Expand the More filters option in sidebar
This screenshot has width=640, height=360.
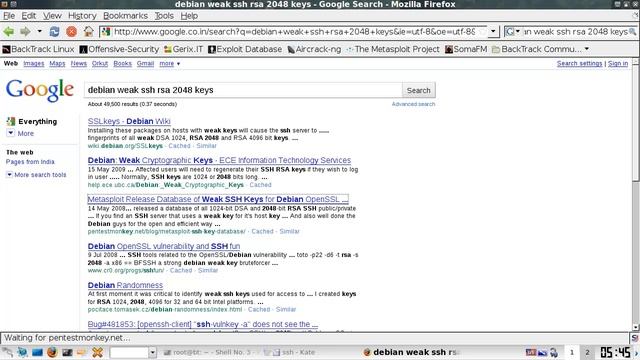(20, 133)
